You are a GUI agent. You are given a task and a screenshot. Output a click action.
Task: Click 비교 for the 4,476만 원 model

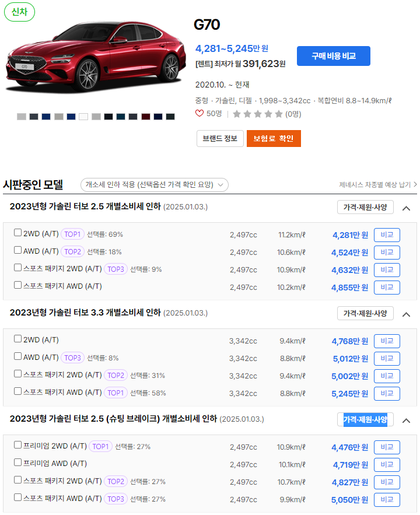387,447
